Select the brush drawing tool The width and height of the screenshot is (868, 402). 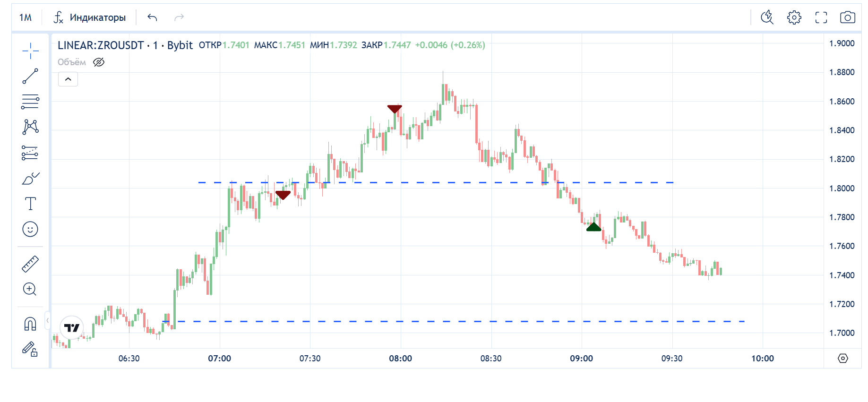30,179
